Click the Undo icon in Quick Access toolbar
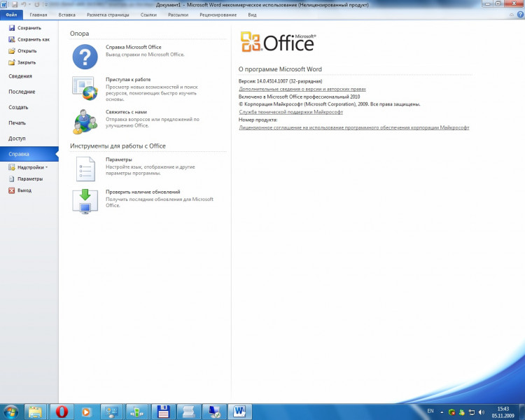 (24, 5)
